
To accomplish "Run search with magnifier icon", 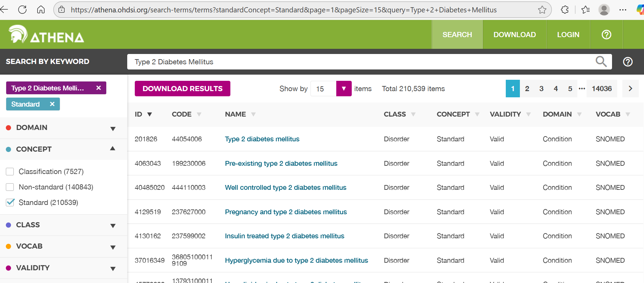I will pos(601,62).
